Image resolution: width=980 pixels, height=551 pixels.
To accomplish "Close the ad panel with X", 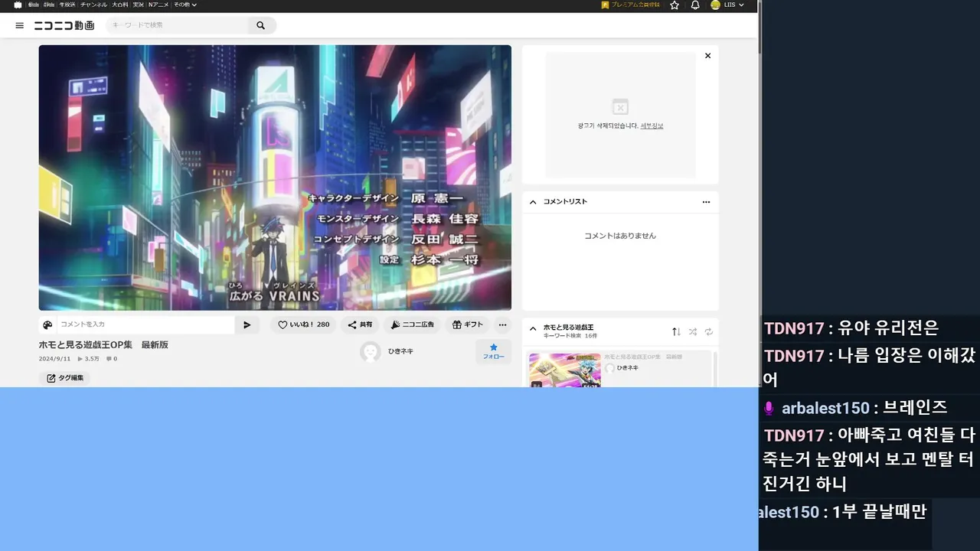I will click(x=707, y=56).
